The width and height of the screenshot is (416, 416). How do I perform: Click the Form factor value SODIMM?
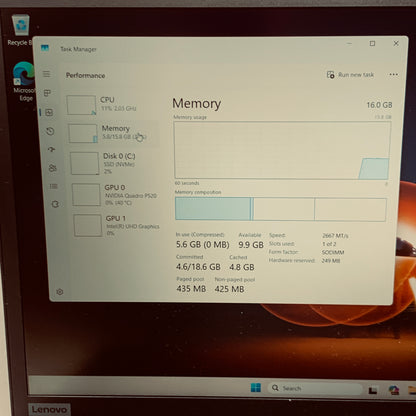coord(333,252)
